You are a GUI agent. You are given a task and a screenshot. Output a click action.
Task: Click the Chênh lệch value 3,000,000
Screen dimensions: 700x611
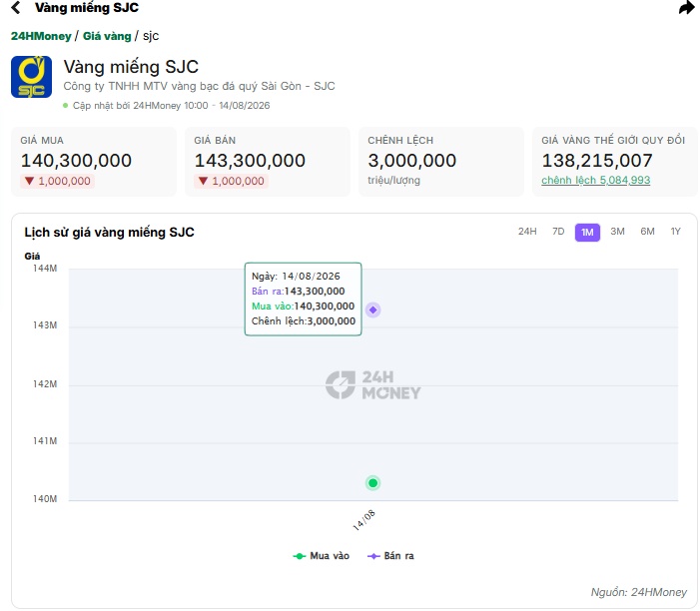[412, 161]
